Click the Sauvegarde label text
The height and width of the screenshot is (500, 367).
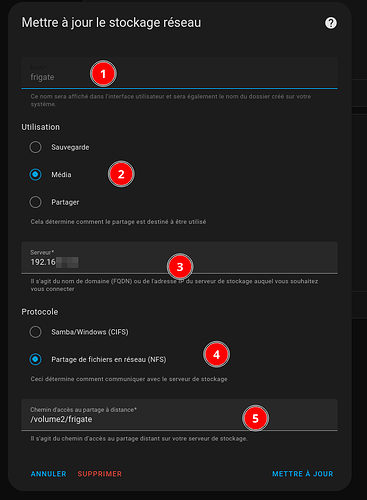click(70, 147)
